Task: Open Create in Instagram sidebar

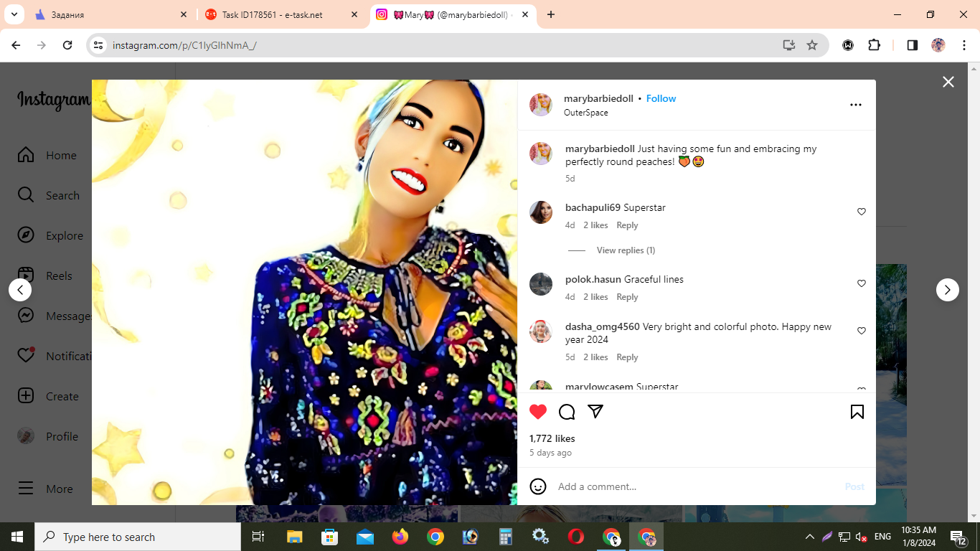Action: coord(48,396)
